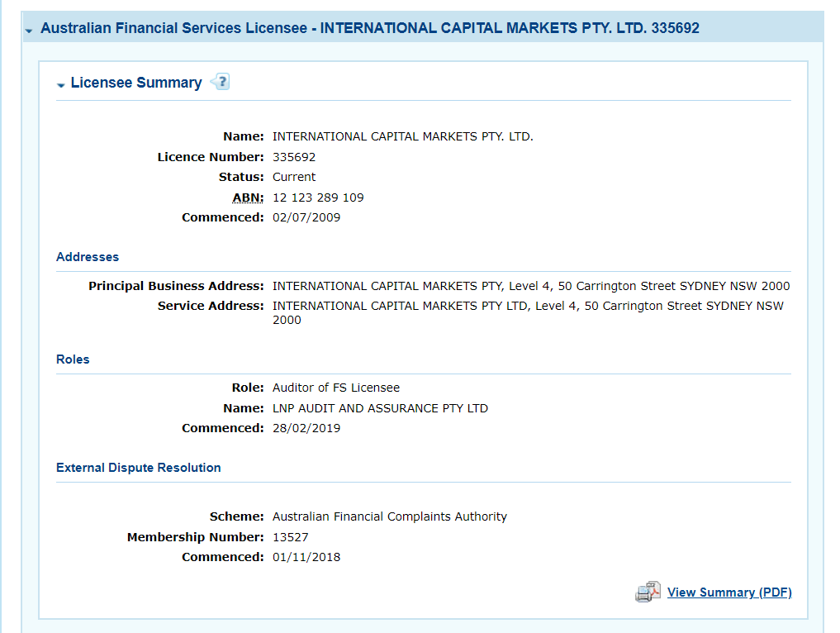The height and width of the screenshot is (633, 840).
Task: Open the View Summary (PDF) link
Action: [729, 593]
